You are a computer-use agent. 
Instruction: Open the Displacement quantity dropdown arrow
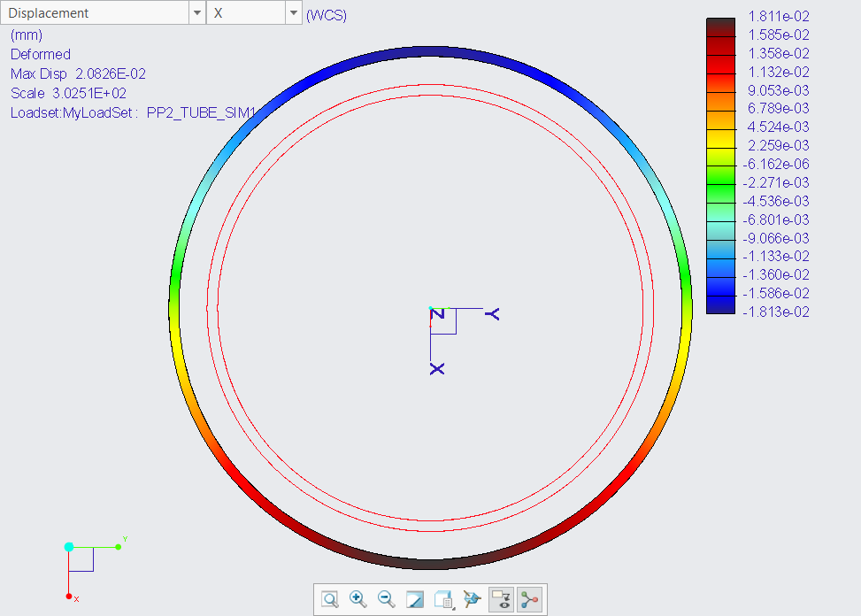(197, 12)
